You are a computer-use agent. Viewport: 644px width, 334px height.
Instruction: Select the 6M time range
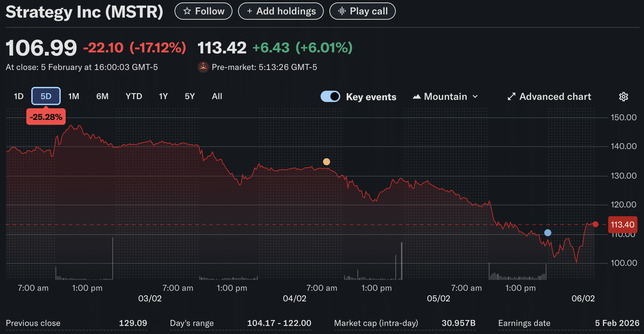pos(103,96)
